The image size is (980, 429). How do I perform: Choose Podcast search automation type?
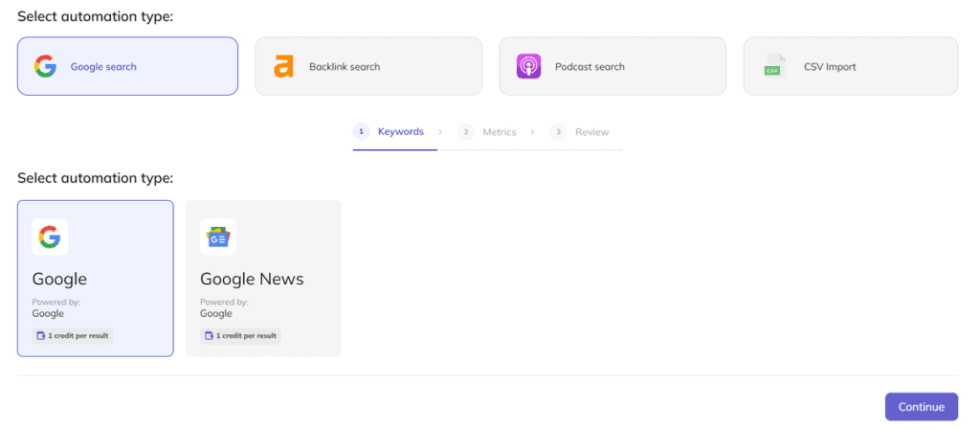click(x=612, y=66)
